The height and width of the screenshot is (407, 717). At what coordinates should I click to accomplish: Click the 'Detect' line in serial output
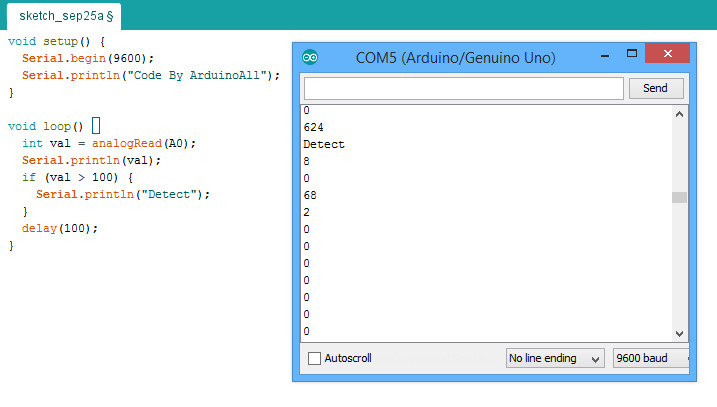tap(324, 145)
